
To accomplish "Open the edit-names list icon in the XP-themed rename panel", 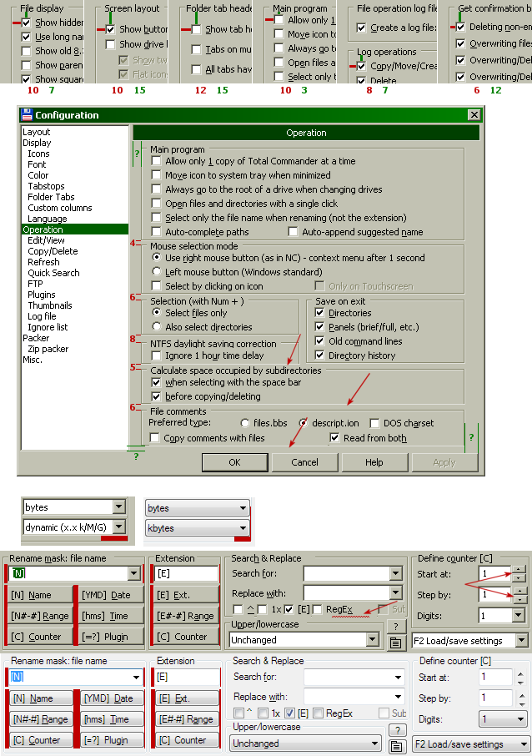I will [x=397, y=746].
